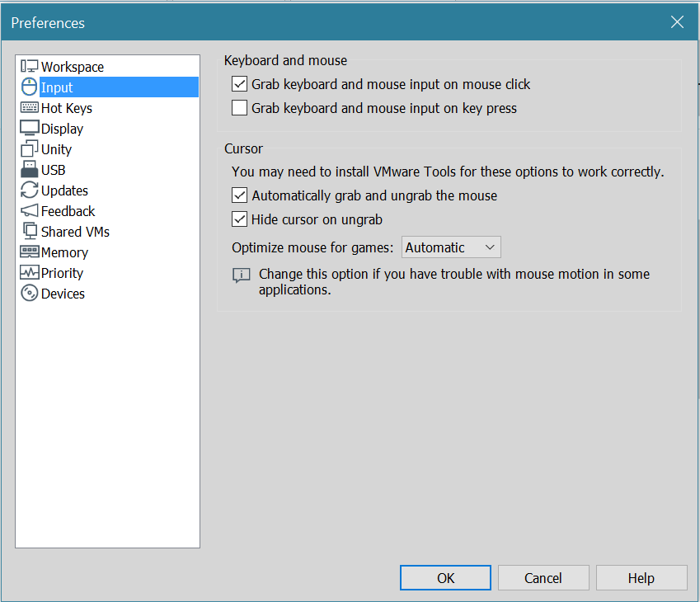Confirm preferences with the OK button
This screenshot has width=700, height=602.
pyautogui.click(x=445, y=577)
